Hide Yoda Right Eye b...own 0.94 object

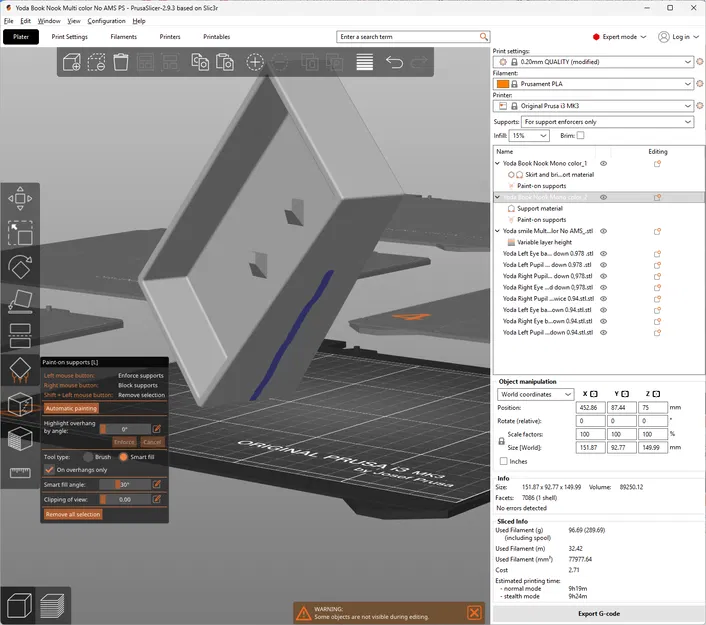603,321
